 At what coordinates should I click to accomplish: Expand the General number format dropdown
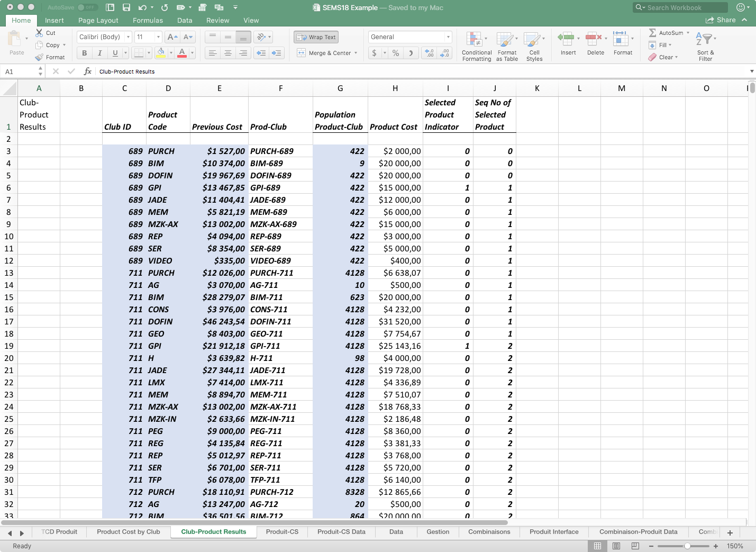click(448, 37)
